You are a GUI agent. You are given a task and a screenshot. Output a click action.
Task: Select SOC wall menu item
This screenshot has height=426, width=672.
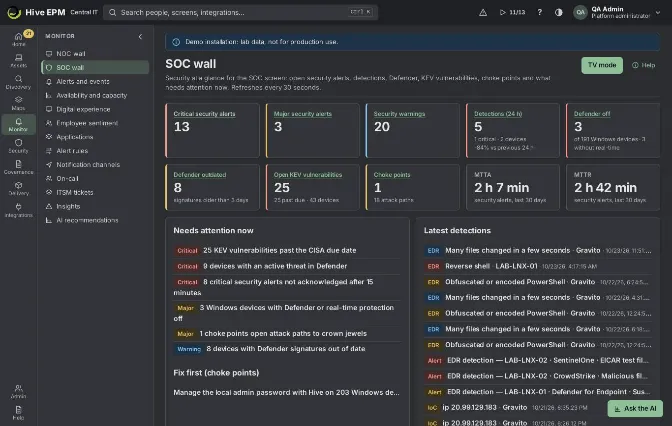point(95,67)
